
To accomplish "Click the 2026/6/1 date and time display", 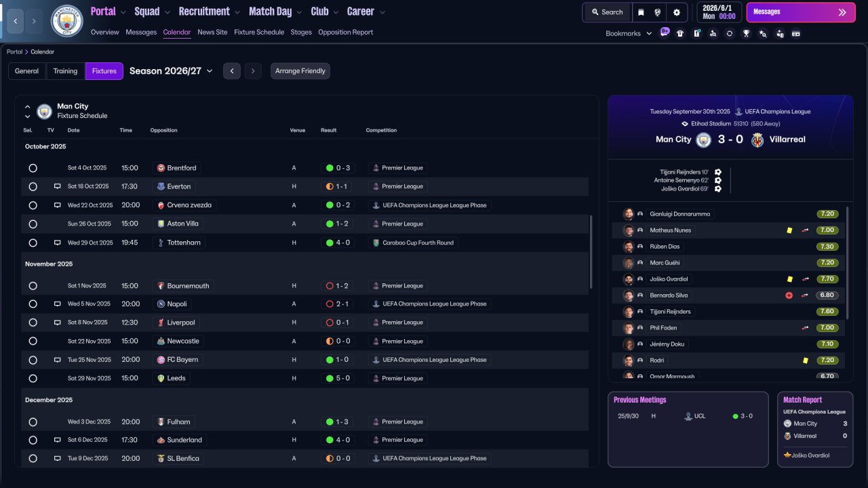I will [x=719, y=12].
